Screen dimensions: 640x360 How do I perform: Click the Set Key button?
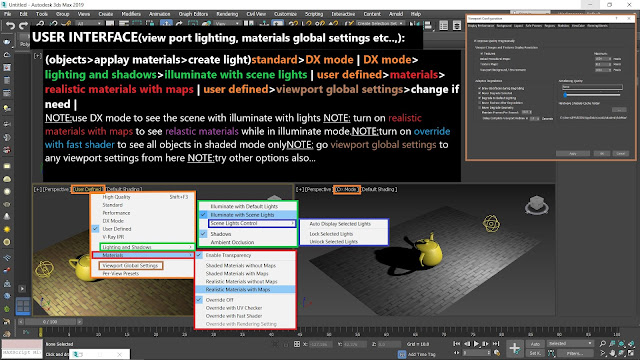[535, 353]
